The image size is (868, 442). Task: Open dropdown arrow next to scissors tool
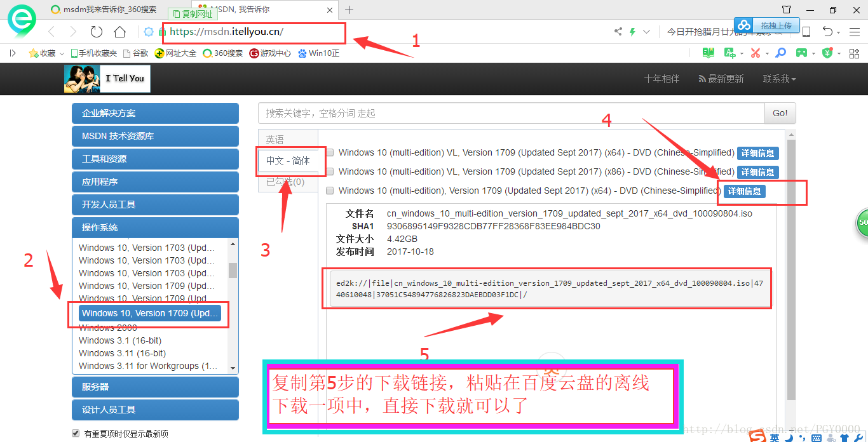766,53
